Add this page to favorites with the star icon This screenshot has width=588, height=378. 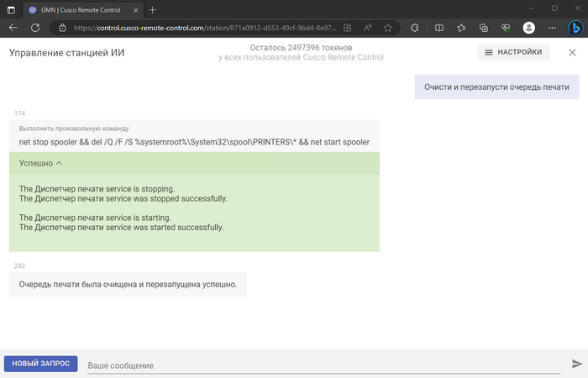tap(387, 27)
